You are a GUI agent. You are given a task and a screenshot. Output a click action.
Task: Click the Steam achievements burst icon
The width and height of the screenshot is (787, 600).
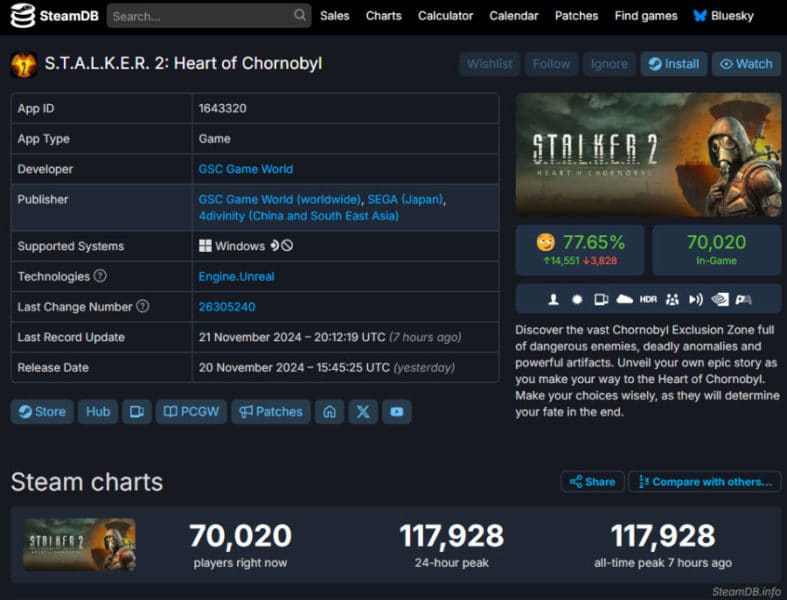(577, 300)
